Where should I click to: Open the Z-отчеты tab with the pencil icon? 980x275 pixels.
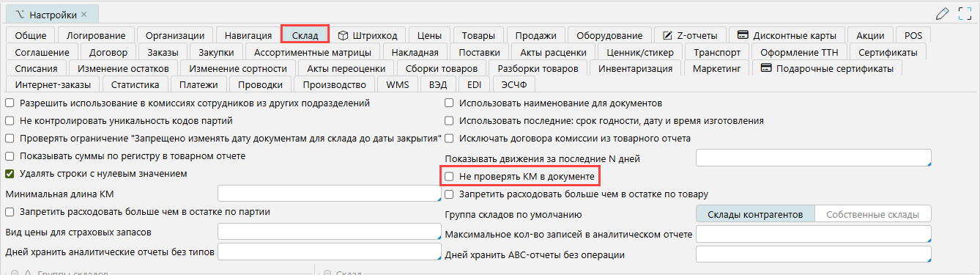(691, 35)
